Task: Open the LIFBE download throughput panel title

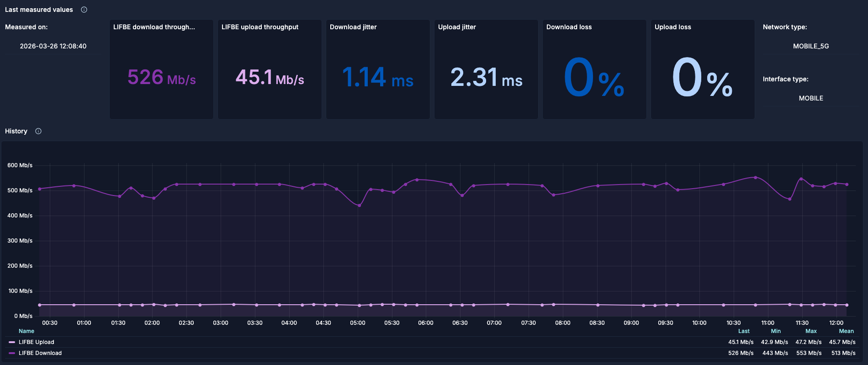Action: click(154, 27)
